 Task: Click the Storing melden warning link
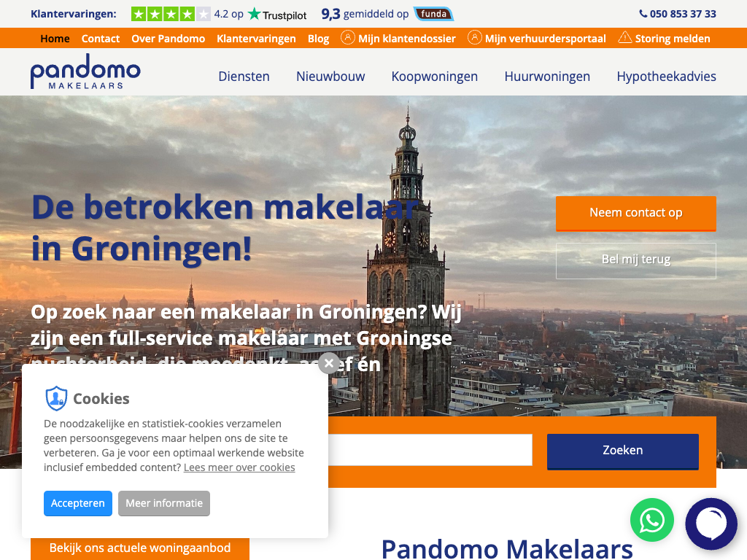click(664, 38)
